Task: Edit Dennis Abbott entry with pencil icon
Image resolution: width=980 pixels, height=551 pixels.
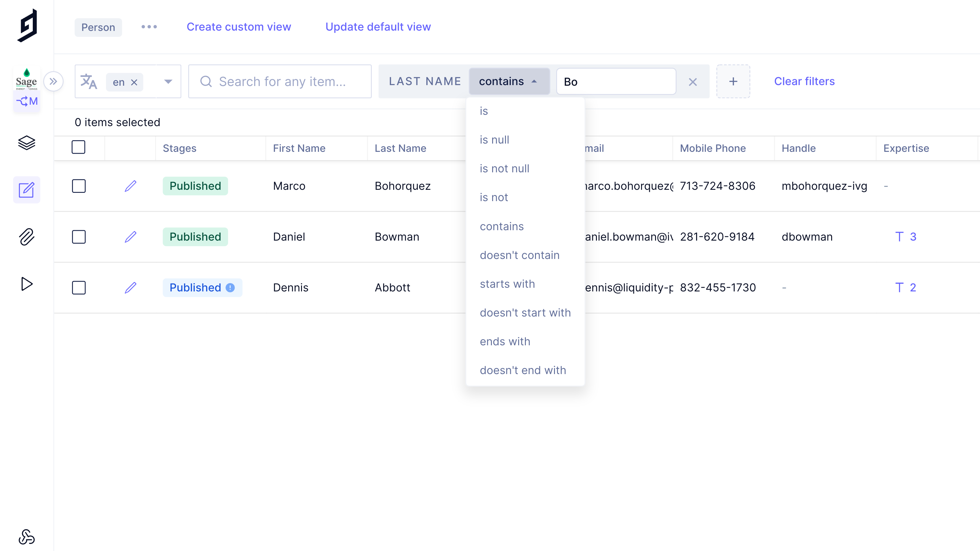Action: [x=130, y=287]
